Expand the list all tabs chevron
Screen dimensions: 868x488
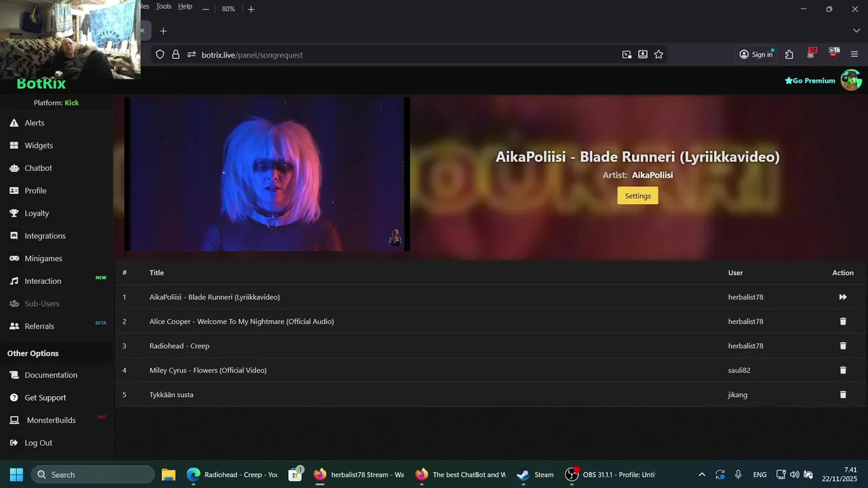856,31
